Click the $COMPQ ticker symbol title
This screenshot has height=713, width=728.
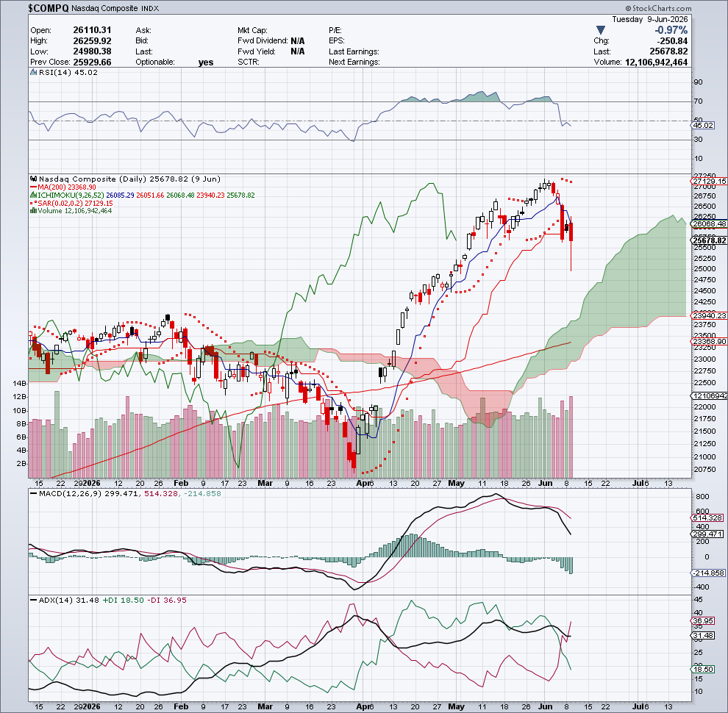49,8
